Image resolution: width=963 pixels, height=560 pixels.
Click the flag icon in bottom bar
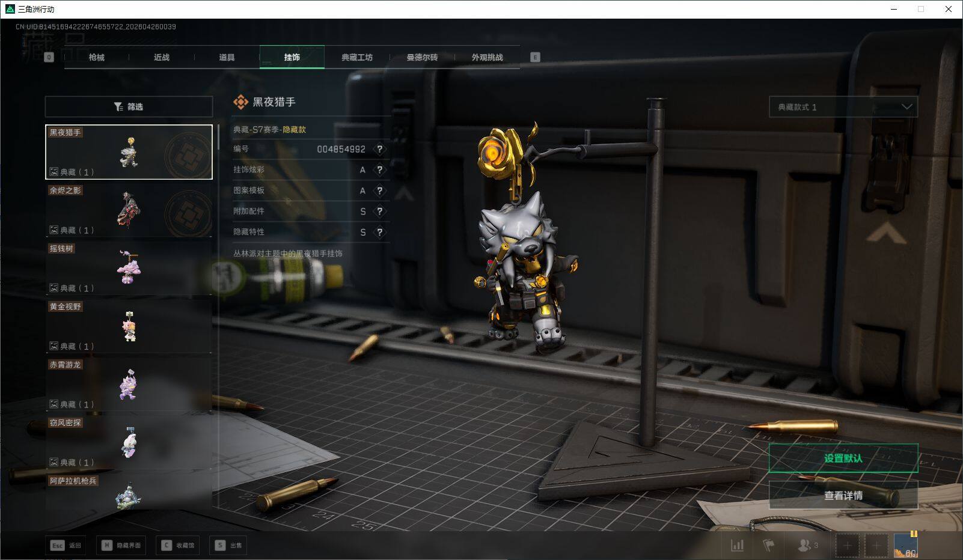pyautogui.click(x=769, y=546)
